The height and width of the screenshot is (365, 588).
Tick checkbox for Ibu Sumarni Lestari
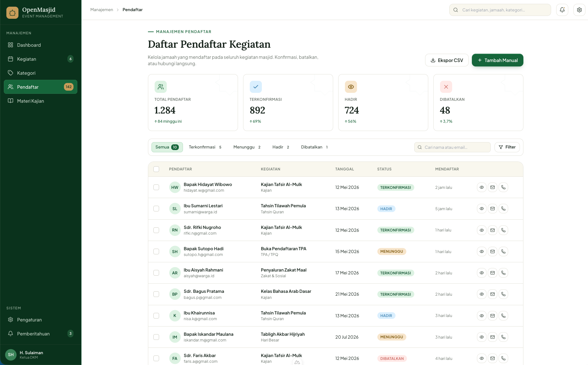tap(156, 209)
